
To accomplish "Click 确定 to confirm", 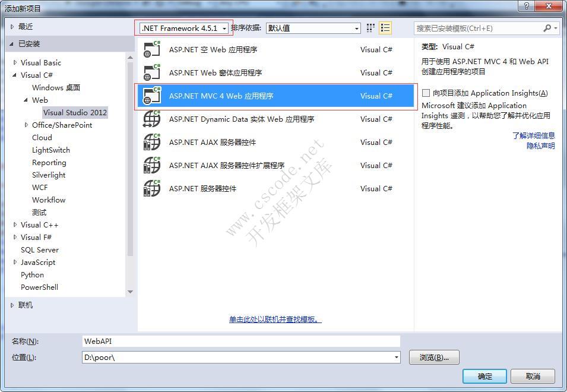I will [484, 376].
